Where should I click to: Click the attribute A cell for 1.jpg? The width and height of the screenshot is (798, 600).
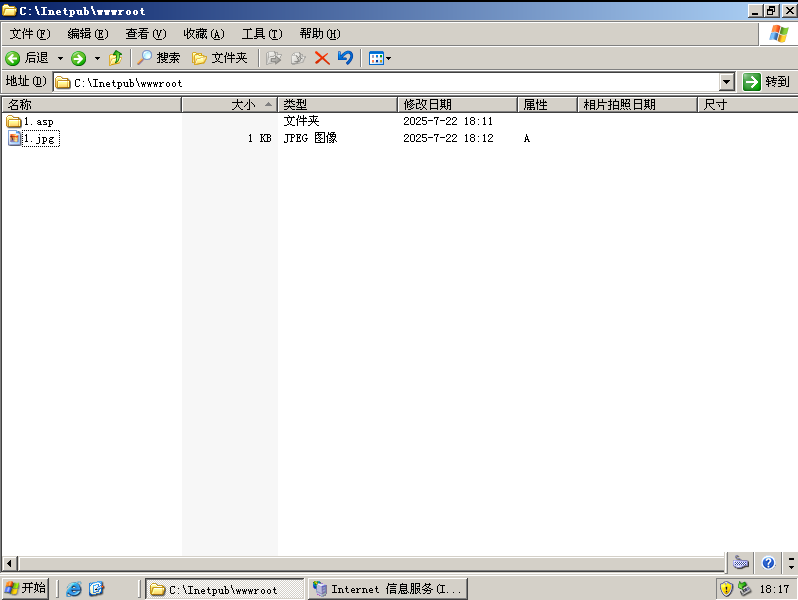(x=527, y=138)
